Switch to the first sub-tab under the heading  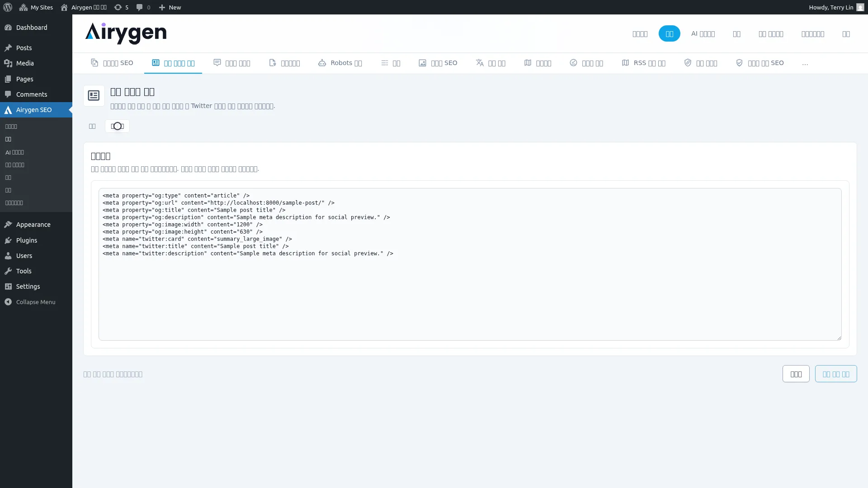92,126
